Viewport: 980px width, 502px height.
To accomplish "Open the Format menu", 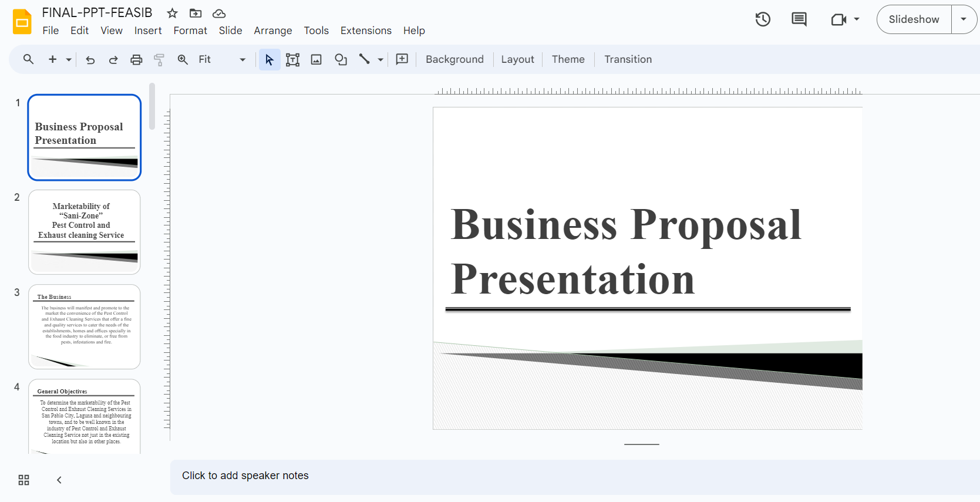I will tap(190, 31).
